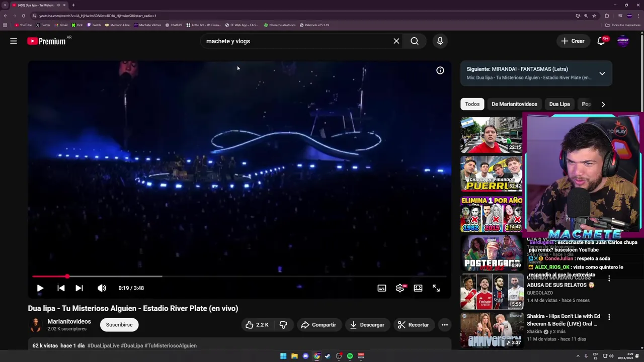Click the video info card icon
This screenshot has height=362, width=644.
click(x=440, y=71)
